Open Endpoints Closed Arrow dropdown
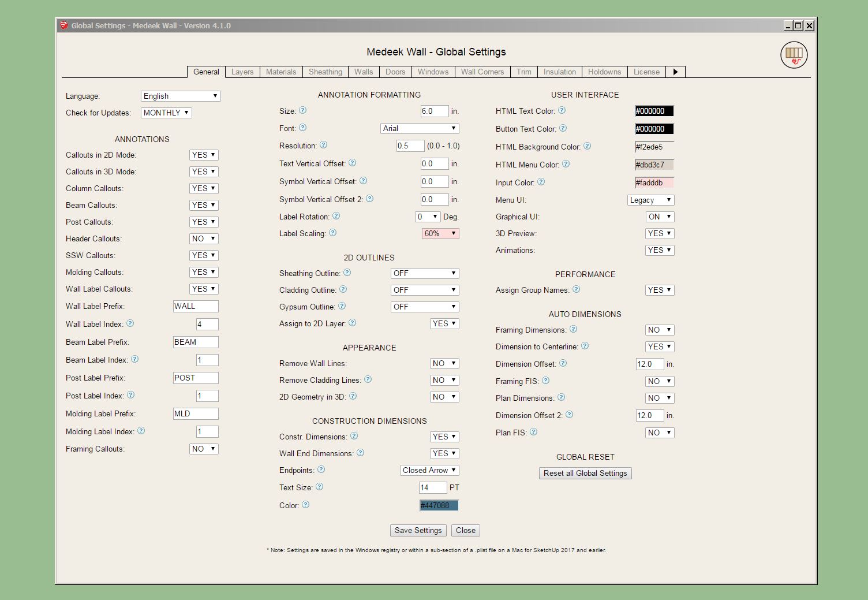This screenshot has width=868, height=600. tap(429, 470)
